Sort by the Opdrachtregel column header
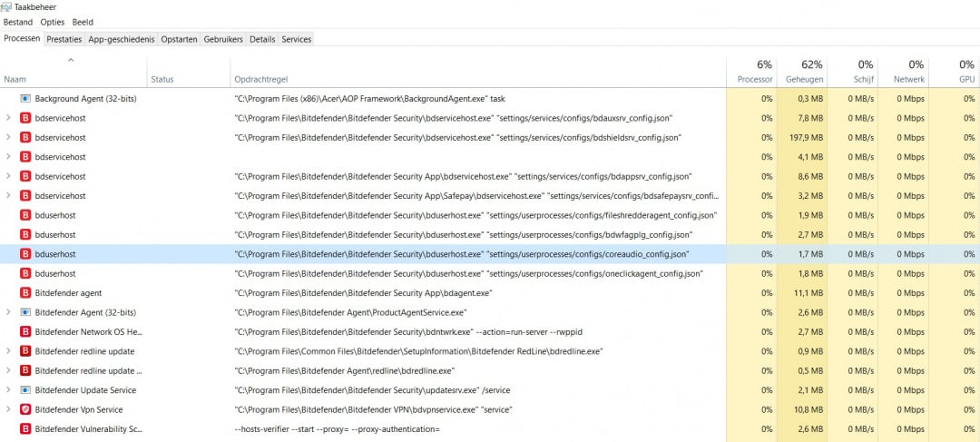980x442 pixels. (x=478, y=72)
